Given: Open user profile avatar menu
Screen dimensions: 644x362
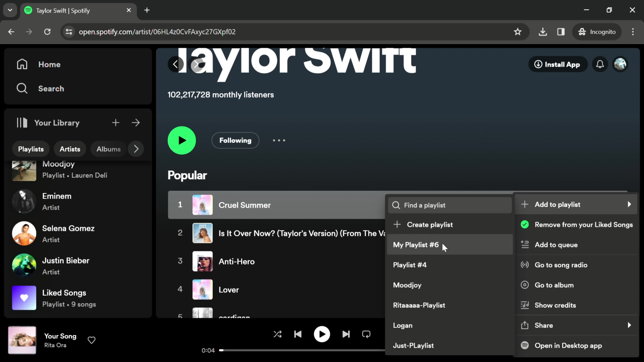Looking at the screenshot, I should click(x=620, y=65).
